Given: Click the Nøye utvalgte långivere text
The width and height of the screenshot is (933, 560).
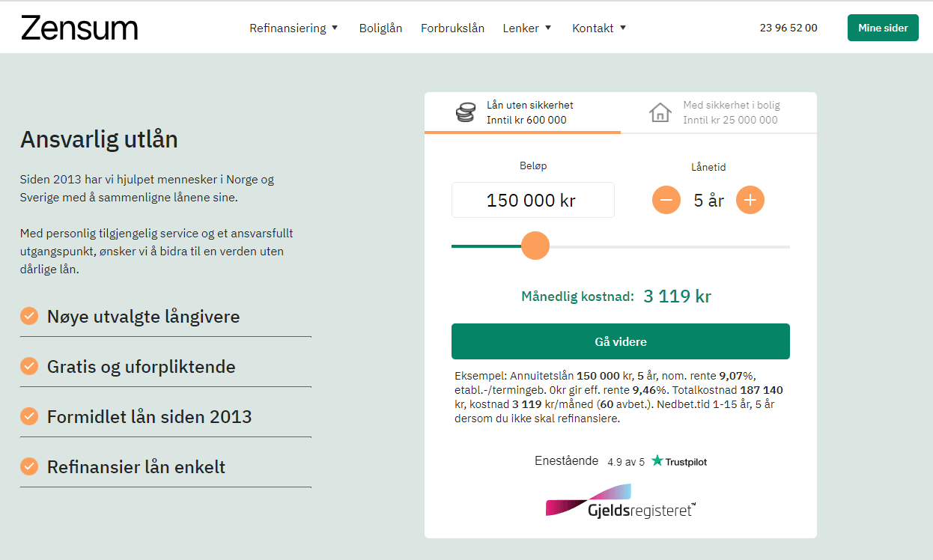Looking at the screenshot, I should [144, 316].
